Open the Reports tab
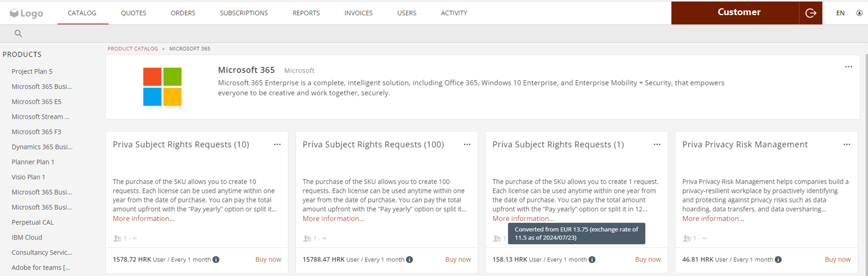The height and width of the screenshot is (276, 868). pos(306,13)
